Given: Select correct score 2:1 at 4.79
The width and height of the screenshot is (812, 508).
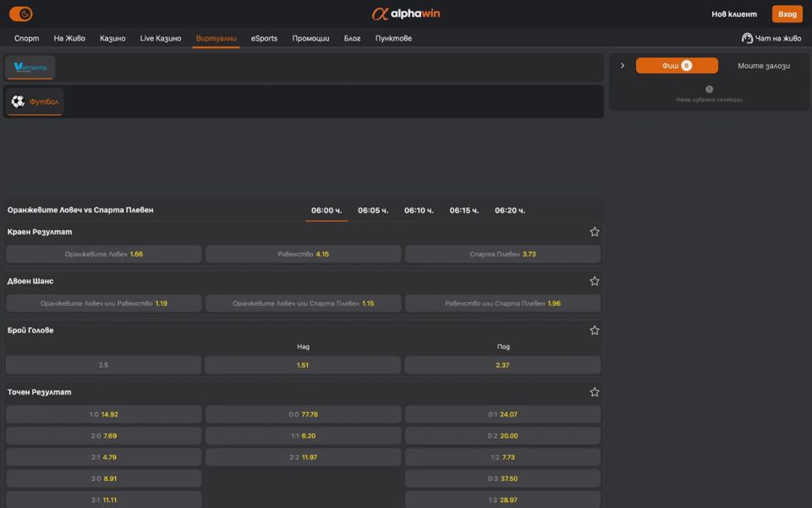Looking at the screenshot, I should (103, 457).
